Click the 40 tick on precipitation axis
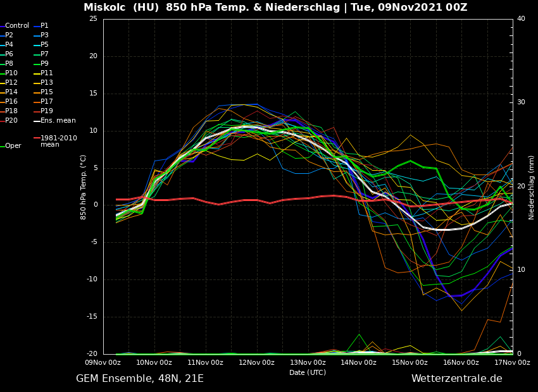The width and height of the screenshot is (538, 392). pyautogui.click(x=521, y=19)
